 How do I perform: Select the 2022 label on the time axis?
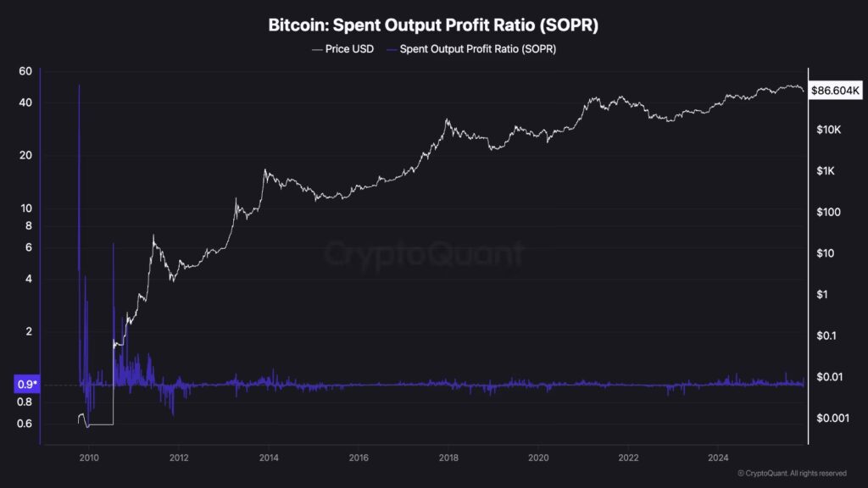[627, 457]
